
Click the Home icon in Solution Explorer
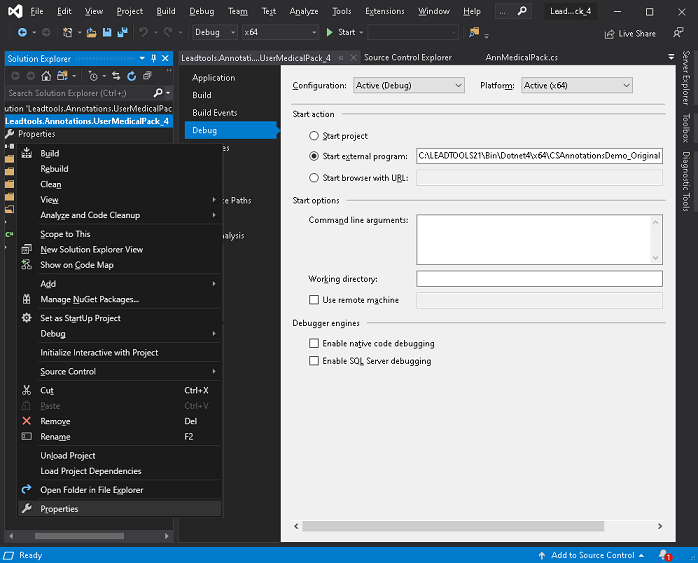pos(46,76)
